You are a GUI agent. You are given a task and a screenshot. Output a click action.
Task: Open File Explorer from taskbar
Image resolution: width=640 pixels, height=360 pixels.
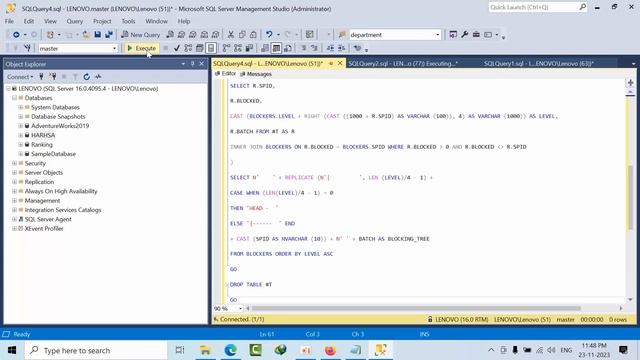click(x=205, y=350)
